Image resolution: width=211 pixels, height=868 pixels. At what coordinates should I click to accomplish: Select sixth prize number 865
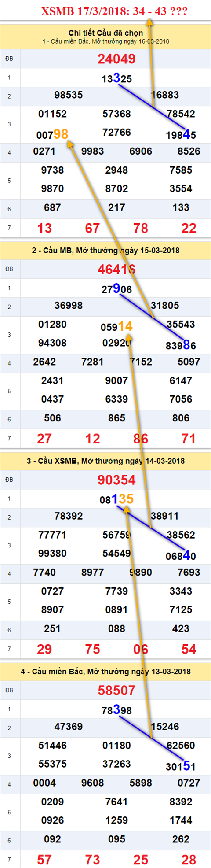coord(116,418)
